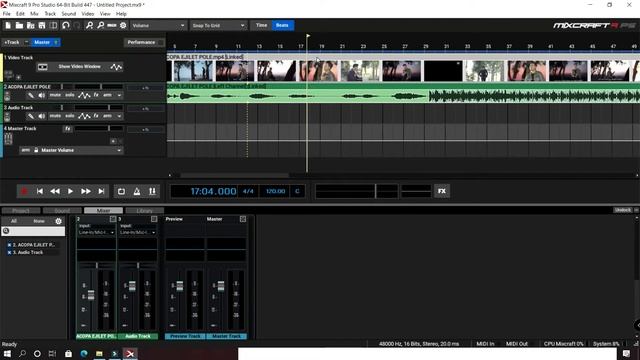Open arm dropdown arrow on ACOPA EJLET POLE track
Image resolution: width=640 pixels, height=360 pixels.
pyautogui.click(x=119, y=95)
